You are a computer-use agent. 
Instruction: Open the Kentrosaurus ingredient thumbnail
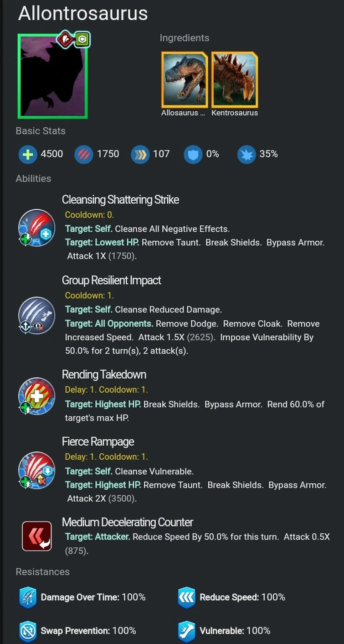235,80
